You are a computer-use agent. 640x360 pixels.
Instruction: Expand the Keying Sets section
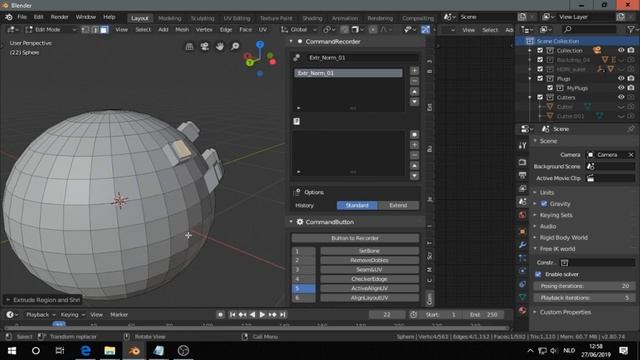(x=556, y=215)
